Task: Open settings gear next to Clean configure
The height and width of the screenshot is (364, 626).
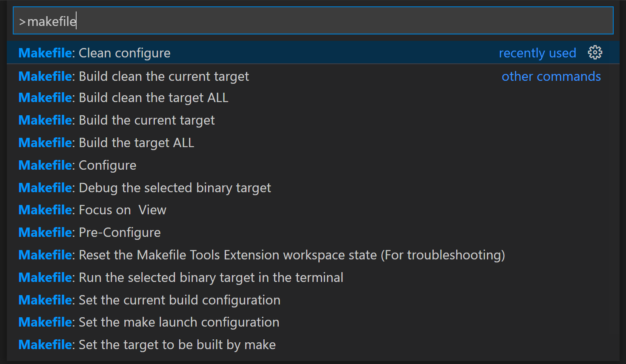Action: tap(595, 52)
